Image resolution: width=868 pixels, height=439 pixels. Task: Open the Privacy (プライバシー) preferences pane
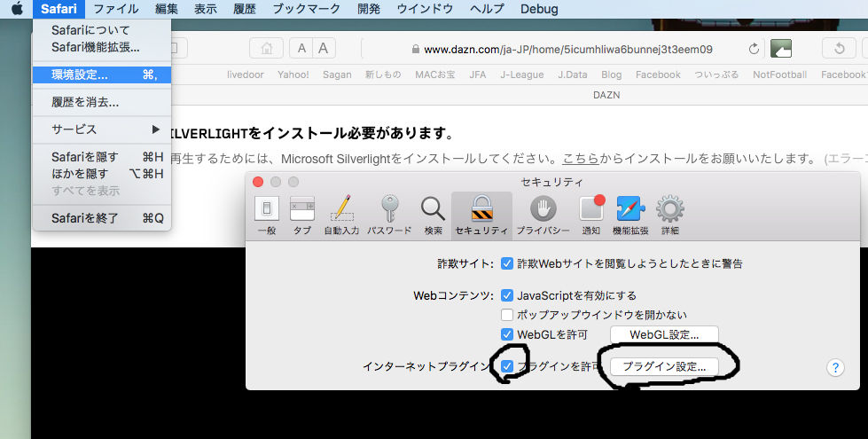pos(543,216)
